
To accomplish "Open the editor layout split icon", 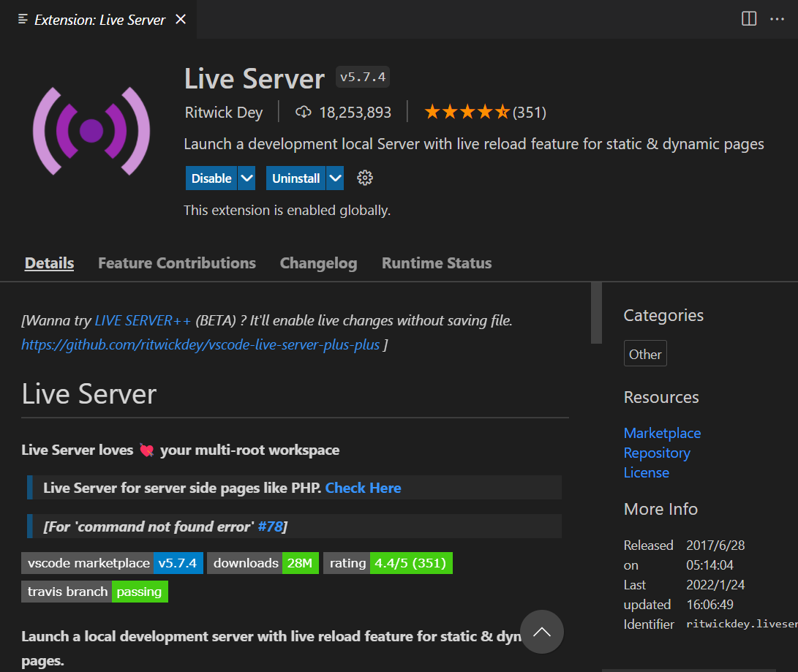I will (748, 19).
